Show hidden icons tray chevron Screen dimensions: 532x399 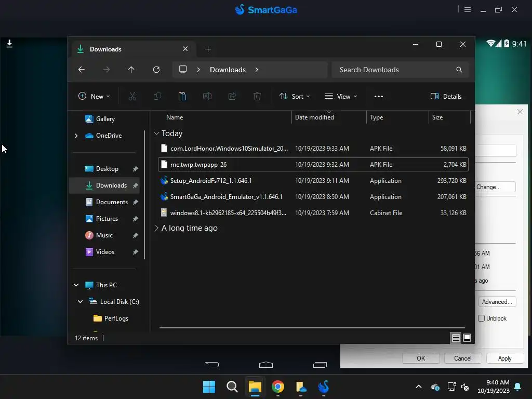pos(419,387)
